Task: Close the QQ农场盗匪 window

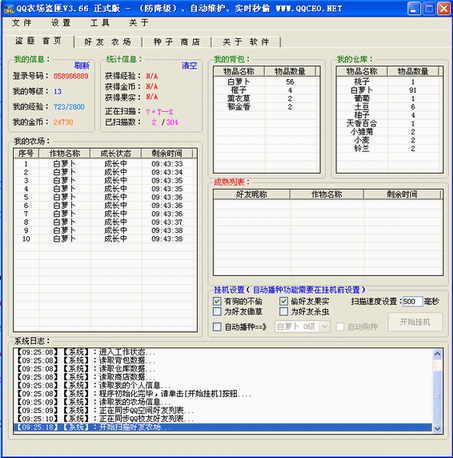Action: click(x=444, y=8)
